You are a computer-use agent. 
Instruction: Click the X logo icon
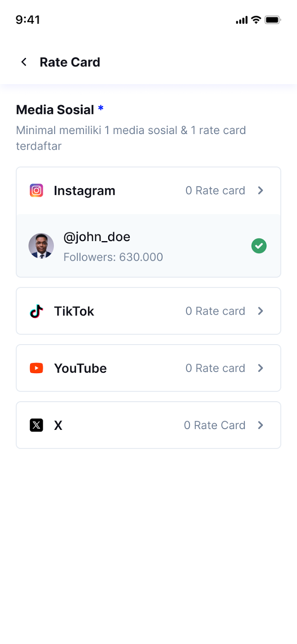point(37,425)
